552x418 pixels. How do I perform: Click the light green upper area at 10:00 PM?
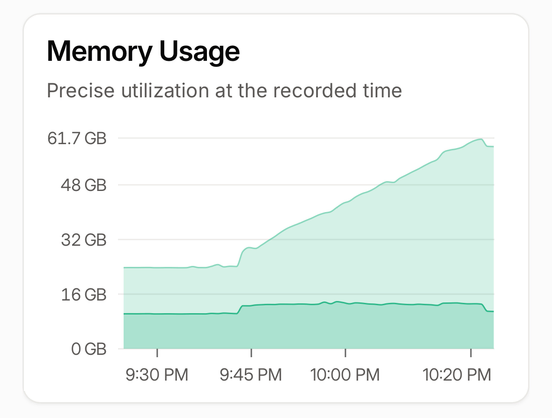pyautogui.click(x=345, y=252)
